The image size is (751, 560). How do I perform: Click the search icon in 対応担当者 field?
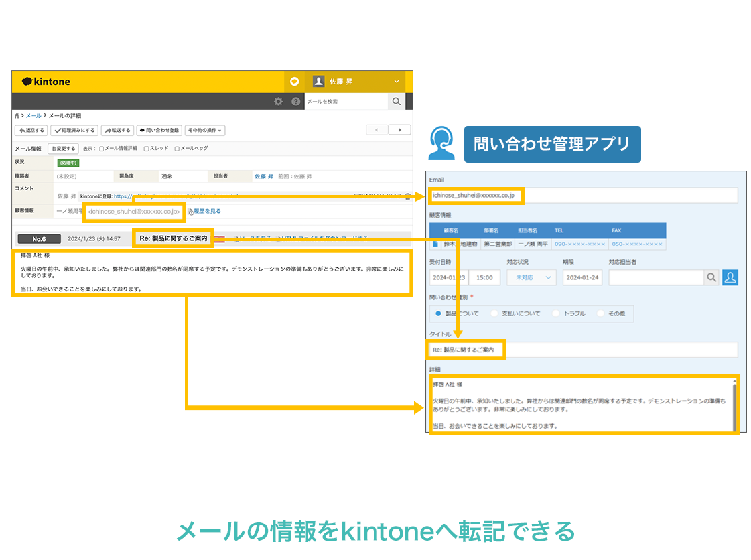click(711, 277)
